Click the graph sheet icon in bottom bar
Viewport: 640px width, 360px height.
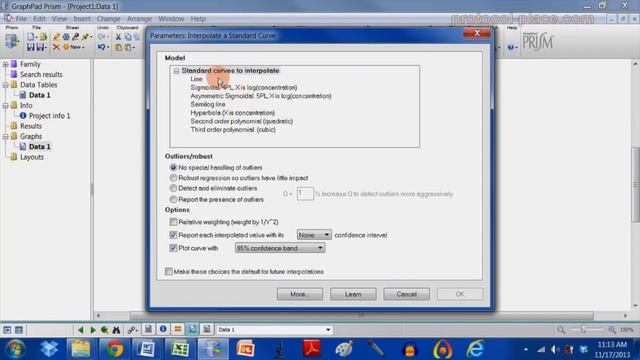(193, 329)
